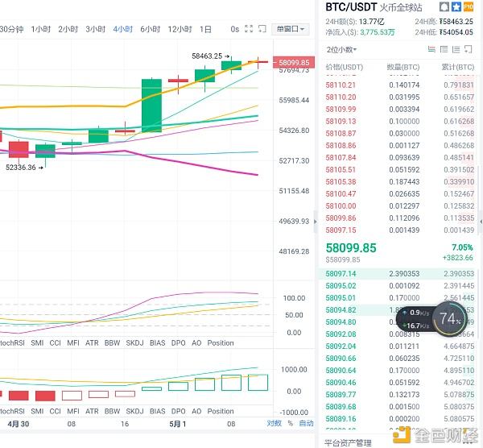Screen dimensions: 483x448
Task: Open the 0s dropdown in chart toolbar
Action: pos(234,29)
